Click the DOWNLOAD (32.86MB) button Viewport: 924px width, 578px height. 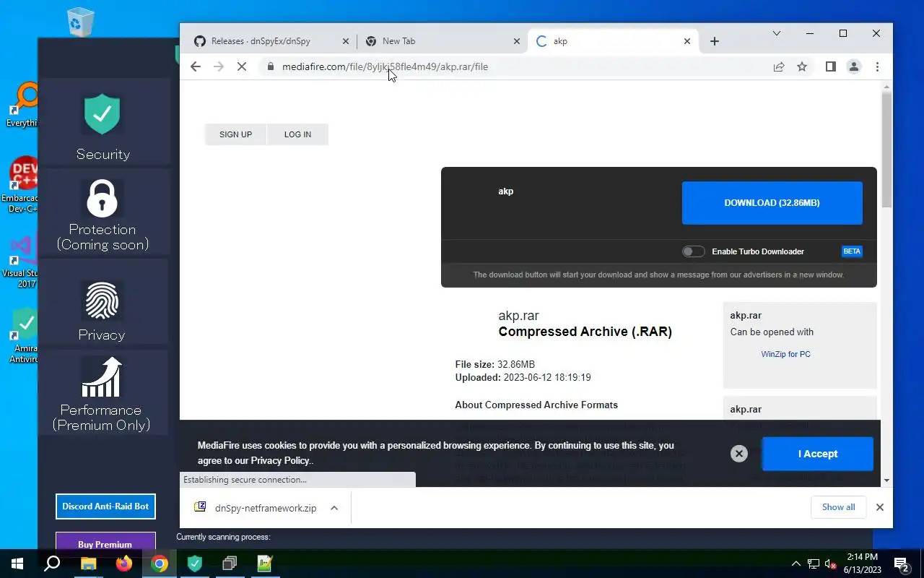pos(772,203)
